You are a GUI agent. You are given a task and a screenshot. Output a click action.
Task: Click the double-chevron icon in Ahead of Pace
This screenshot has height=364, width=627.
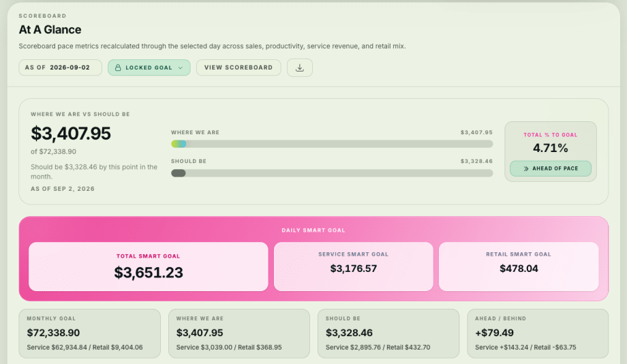[526, 169]
